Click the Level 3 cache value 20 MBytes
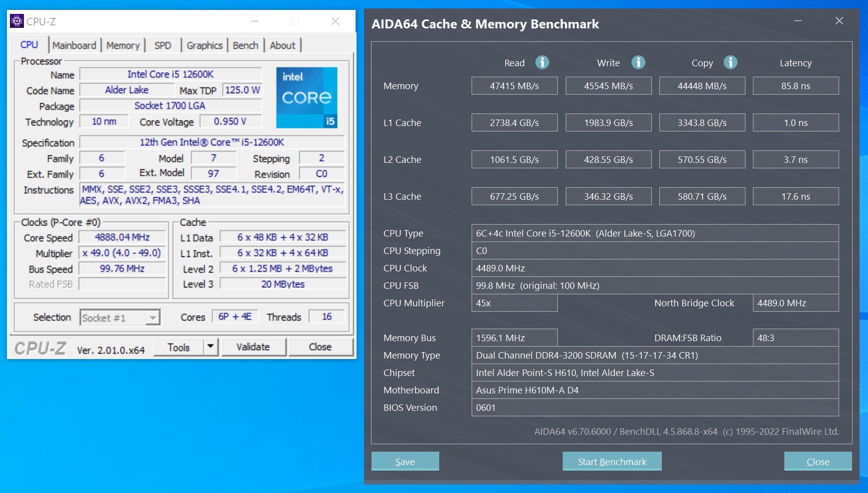Screen dimensions: 868x493 pyautogui.click(x=283, y=284)
